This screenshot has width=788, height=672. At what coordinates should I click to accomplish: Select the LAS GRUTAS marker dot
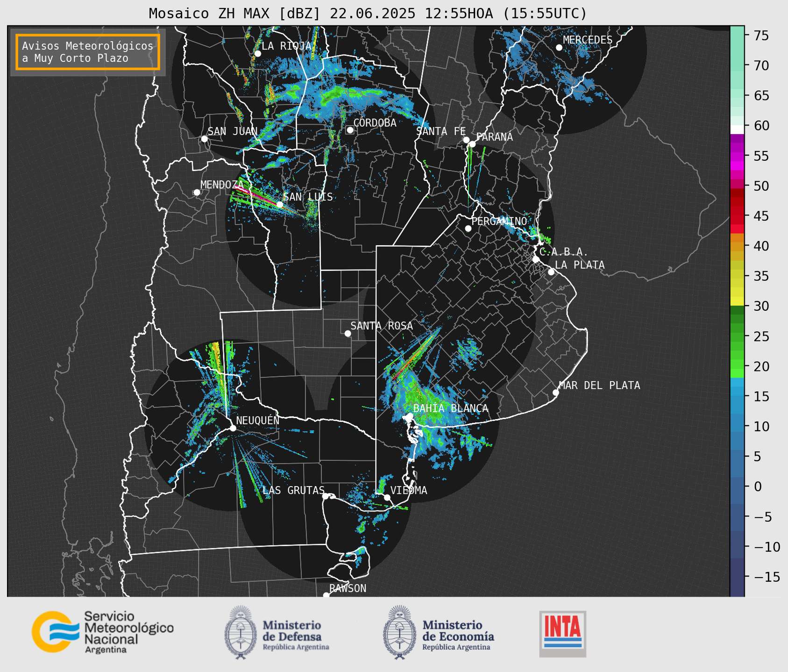pos(326,496)
